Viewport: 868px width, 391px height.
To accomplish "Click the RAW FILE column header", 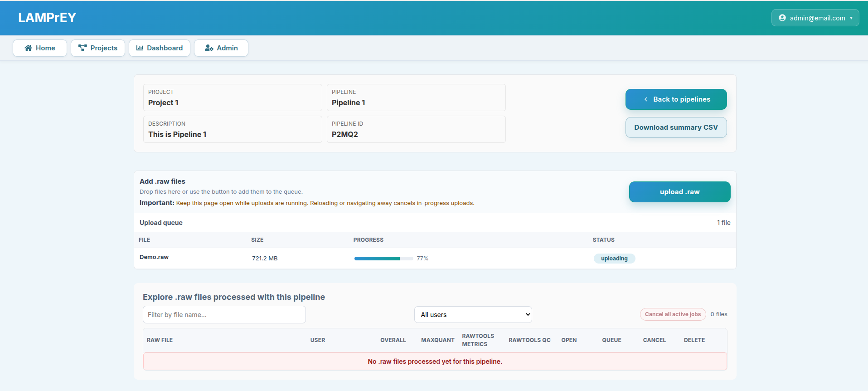I will (160, 340).
